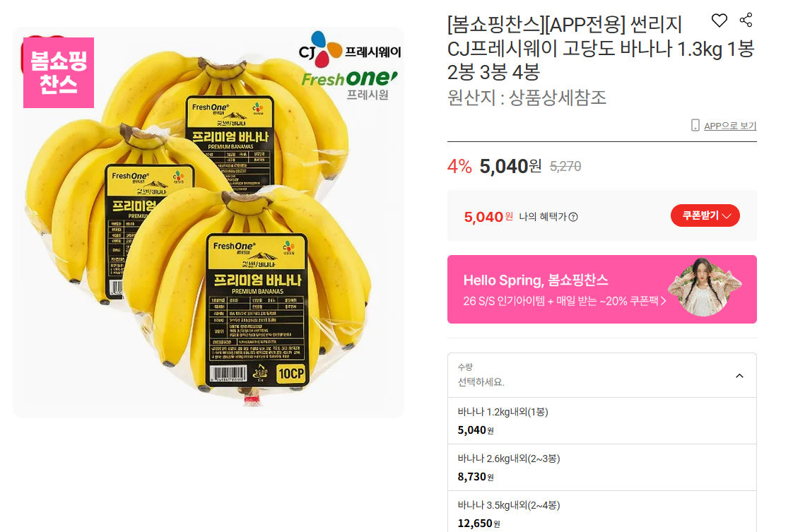Open the 수량 선택하세요 combo box
793x532 pixels.
pyautogui.click(x=602, y=375)
